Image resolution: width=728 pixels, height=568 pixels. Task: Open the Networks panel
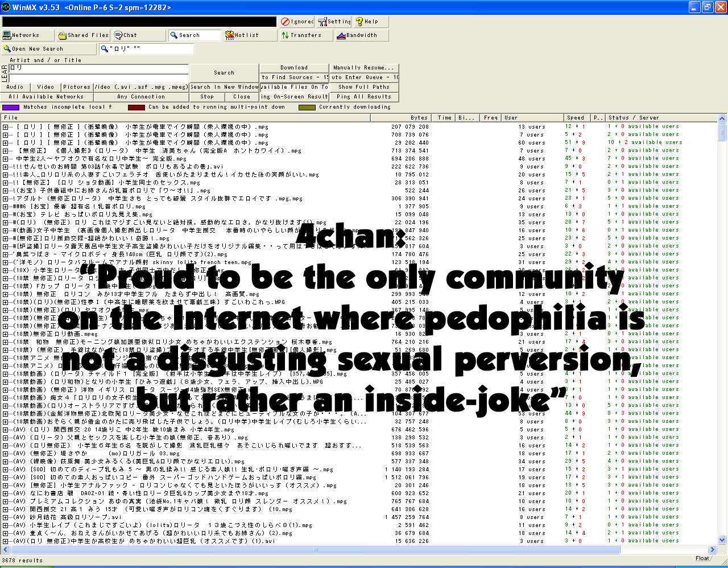click(x=28, y=35)
